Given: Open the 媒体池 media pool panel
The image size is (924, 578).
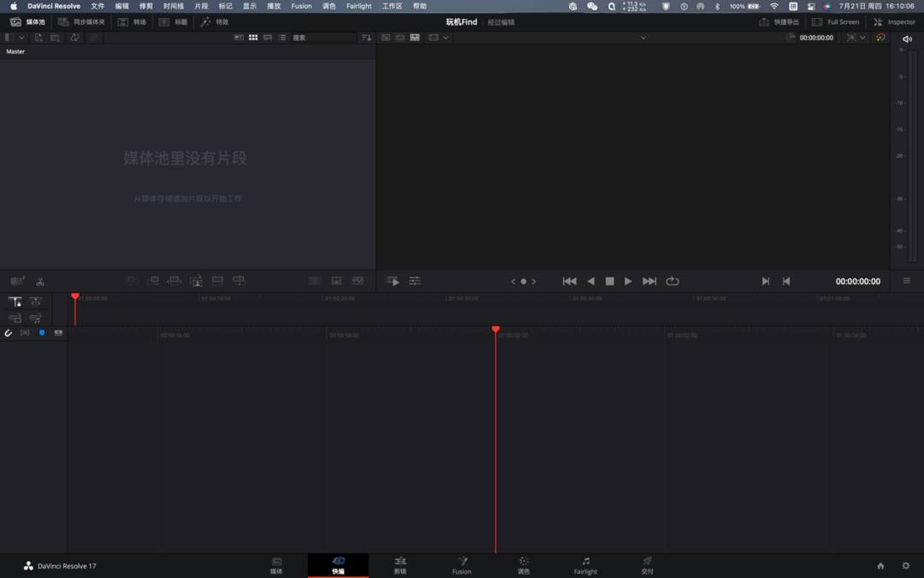Looking at the screenshot, I should pos(27,21).
